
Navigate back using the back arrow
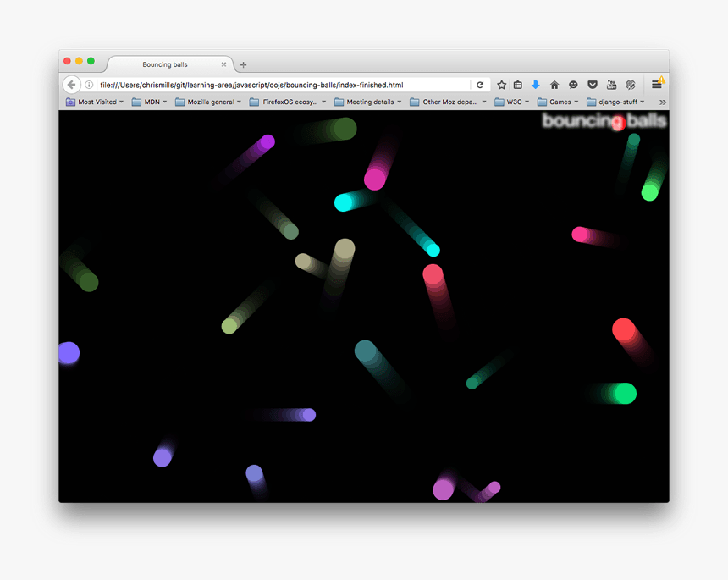click(71, 84)
